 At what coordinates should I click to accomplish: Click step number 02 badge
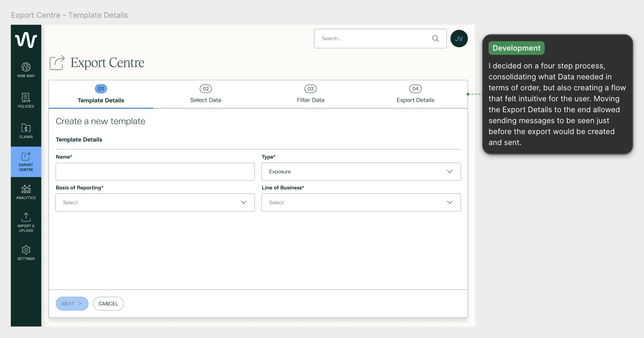pyautogui.click(x=206, y=89)
